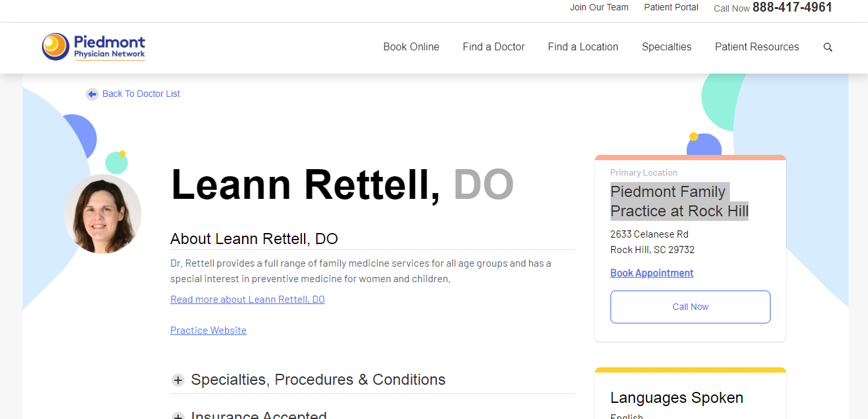The image size is (868, 419).
Task: Expand Specialties, Procedures & Conditions plus icon
Action: coord(178,380)
